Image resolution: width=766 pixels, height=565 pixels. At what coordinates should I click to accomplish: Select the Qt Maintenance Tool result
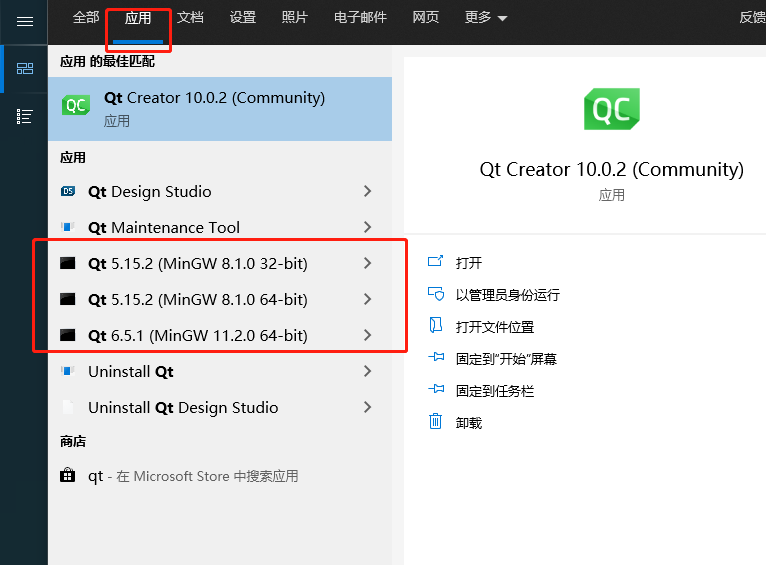[x=220, y=227]
